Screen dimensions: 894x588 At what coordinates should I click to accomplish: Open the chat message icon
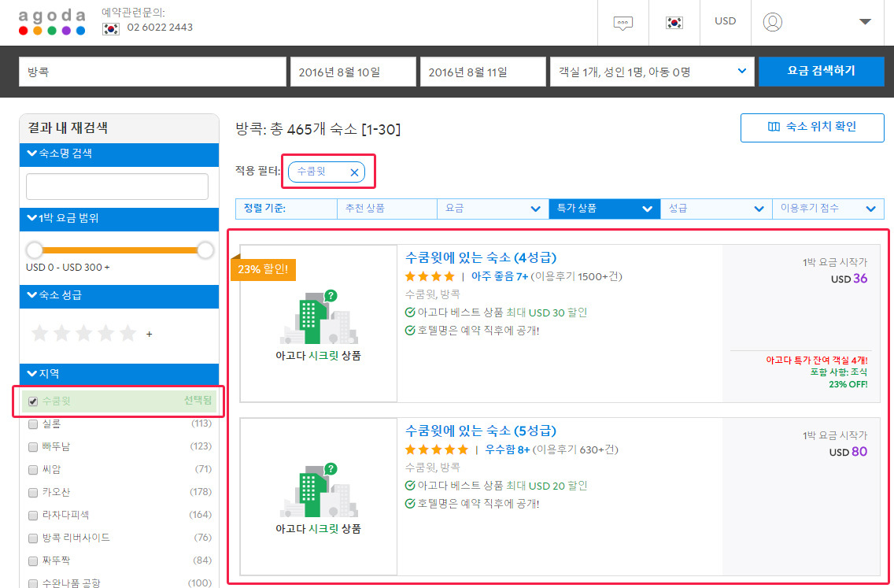tap(622, 23)
